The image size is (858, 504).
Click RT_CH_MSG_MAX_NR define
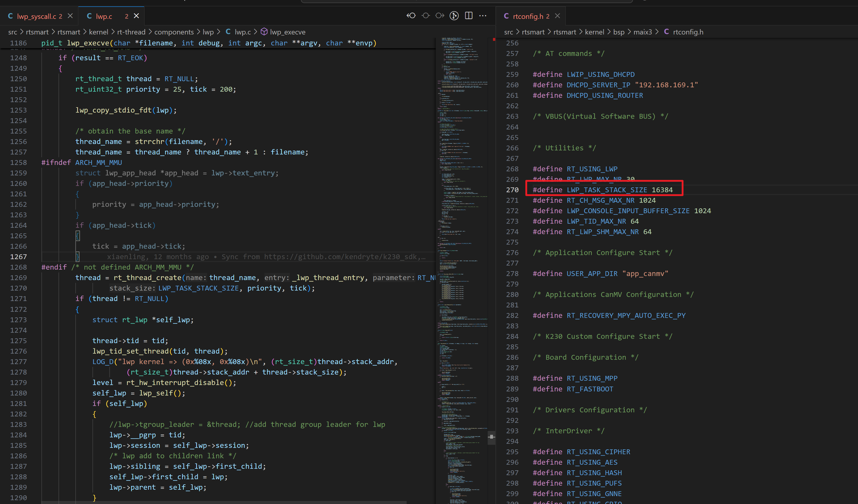600,200
